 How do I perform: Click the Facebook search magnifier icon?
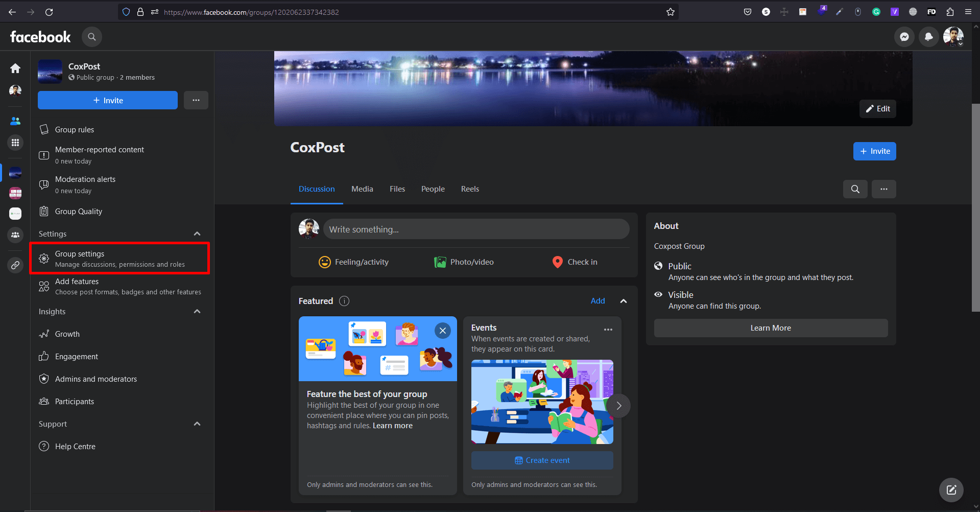92,37
